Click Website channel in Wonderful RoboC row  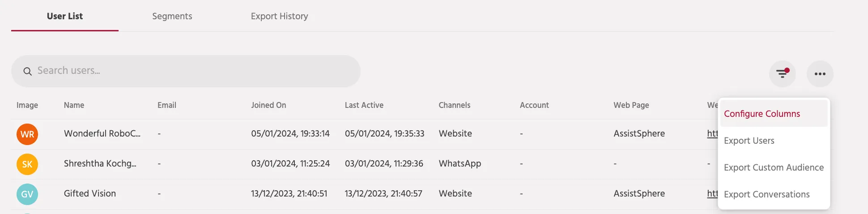click(455, 133)
